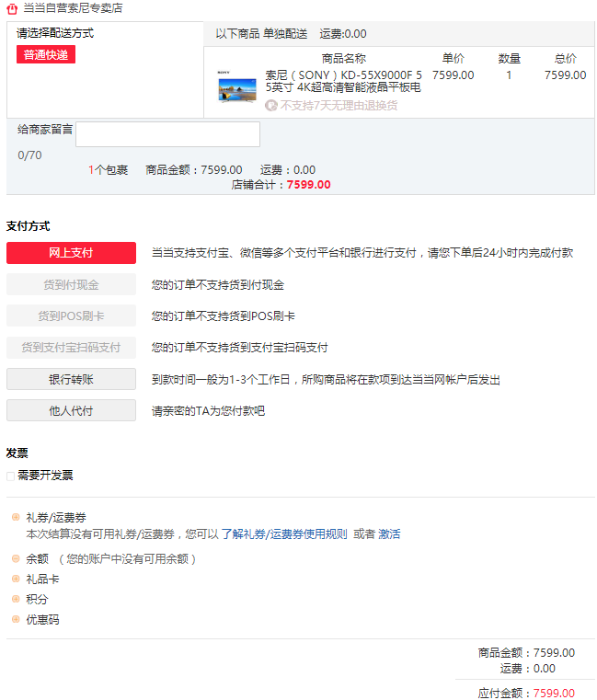
Task: Click the 总价 7599.00 cell
Action: [566, 75]
